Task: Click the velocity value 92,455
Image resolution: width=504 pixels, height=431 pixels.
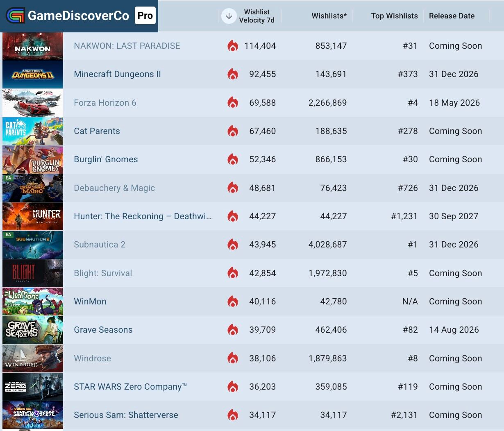Action: [x=263, y=74]
